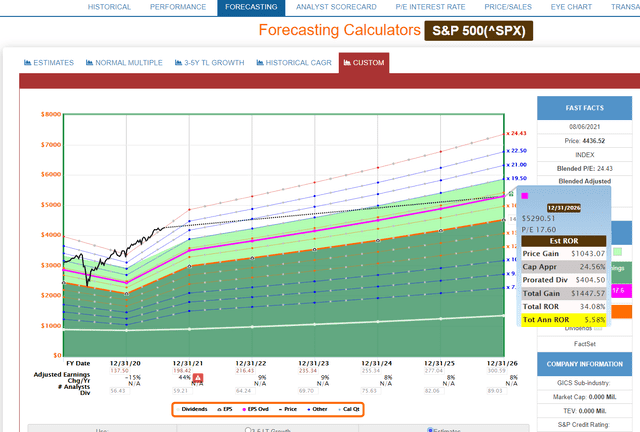Edit the 216.43 adjusted earnings field
The height and width of the screenshot is (432, 640).
click(x=245, y=371)
